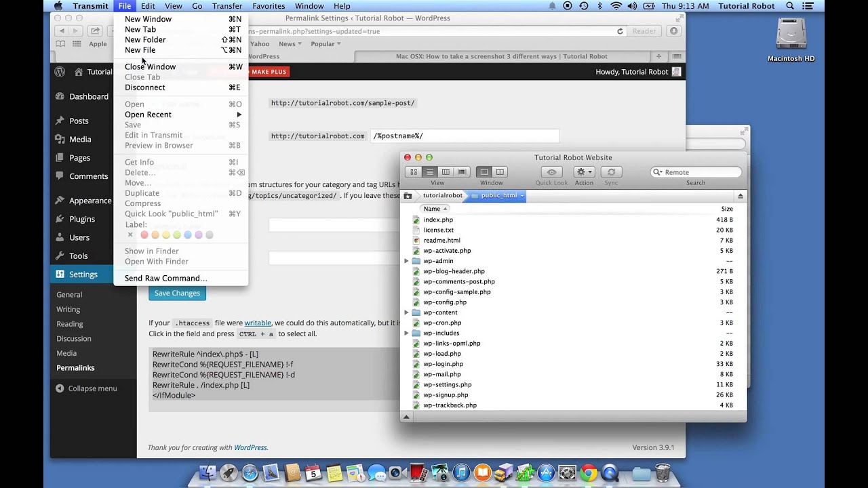The width and height of the screenshot is (868, 488).
Task: Switch Transmit to thumbnail icon view
Action: 413,172
